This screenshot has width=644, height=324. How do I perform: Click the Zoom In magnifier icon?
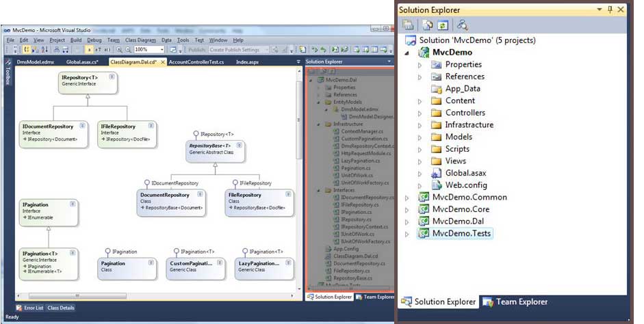119,50
